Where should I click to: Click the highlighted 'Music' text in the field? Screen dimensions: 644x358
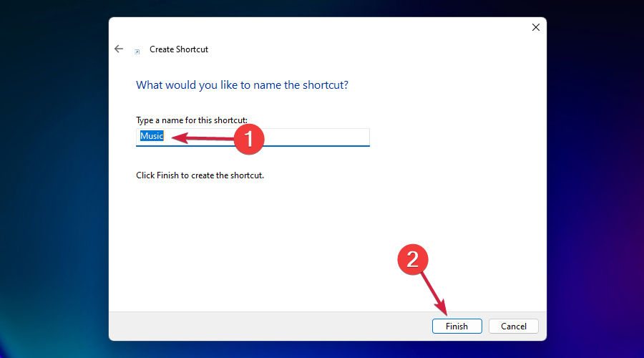[x=152, y=135]
